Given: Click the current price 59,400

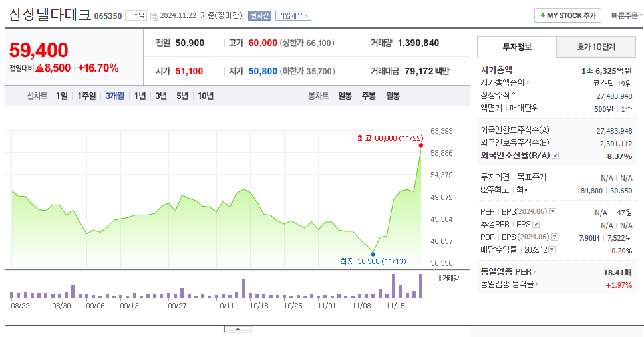Looking at the screenshot, I should click(x=39, y=50).
